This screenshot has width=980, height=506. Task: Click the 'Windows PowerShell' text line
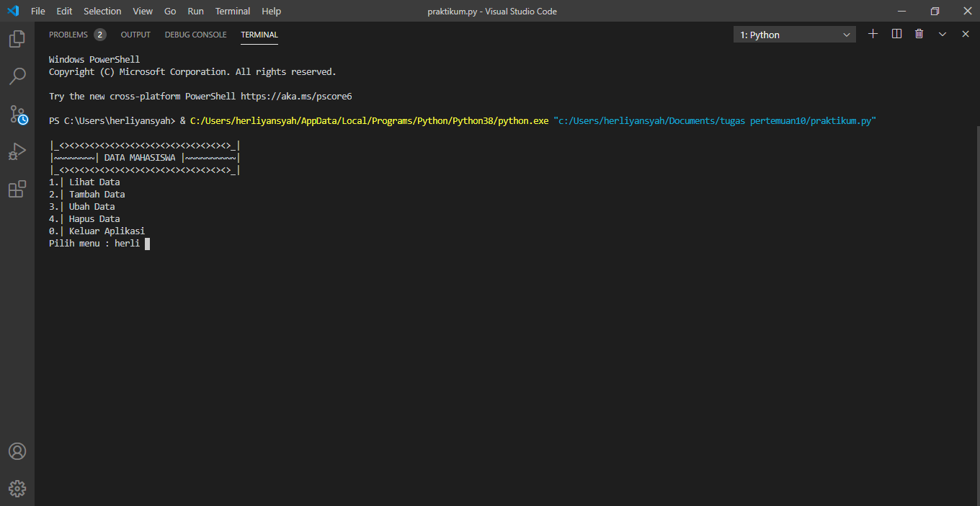coord(94,59)
